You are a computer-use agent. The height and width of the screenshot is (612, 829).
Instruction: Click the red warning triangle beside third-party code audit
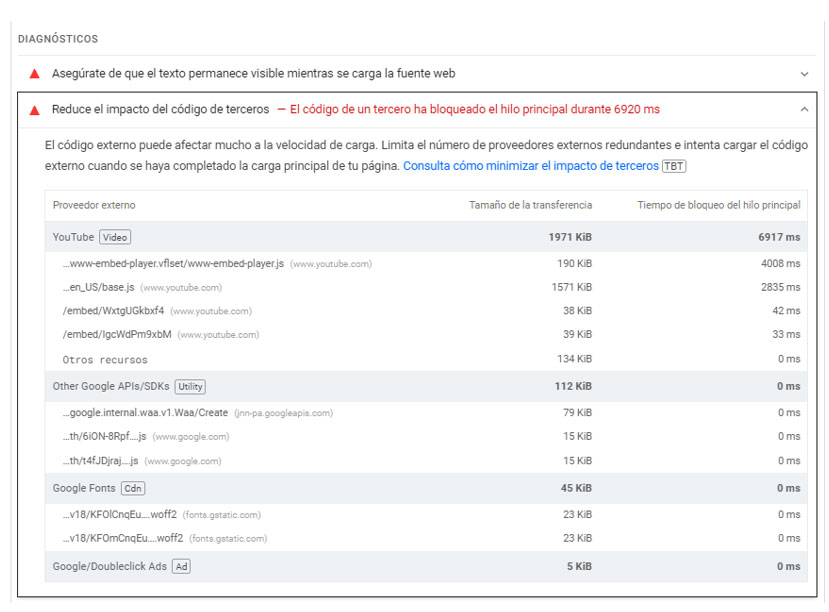pyautogui.click(x=35, y=110)
